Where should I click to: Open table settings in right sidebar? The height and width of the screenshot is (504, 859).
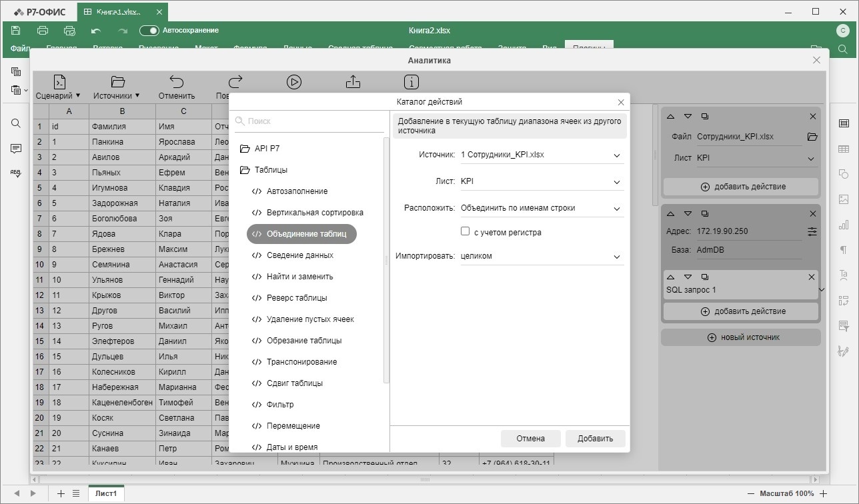844,149
